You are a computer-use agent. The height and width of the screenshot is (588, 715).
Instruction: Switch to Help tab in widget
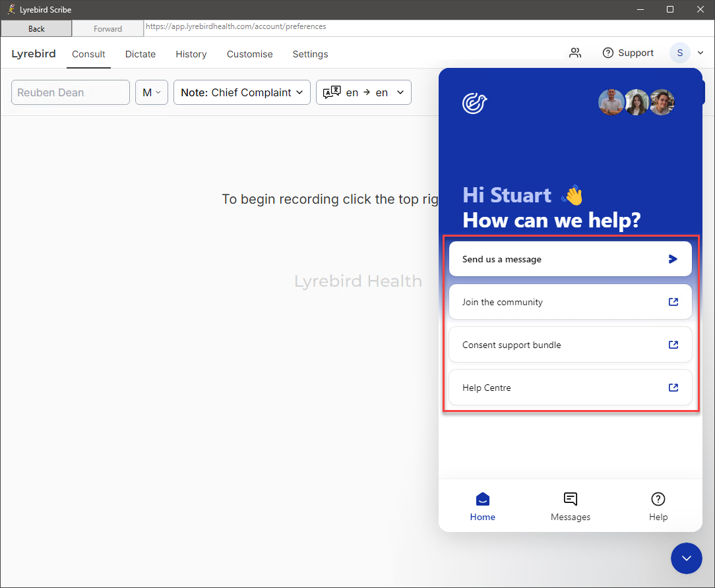(x=658, y=506)
